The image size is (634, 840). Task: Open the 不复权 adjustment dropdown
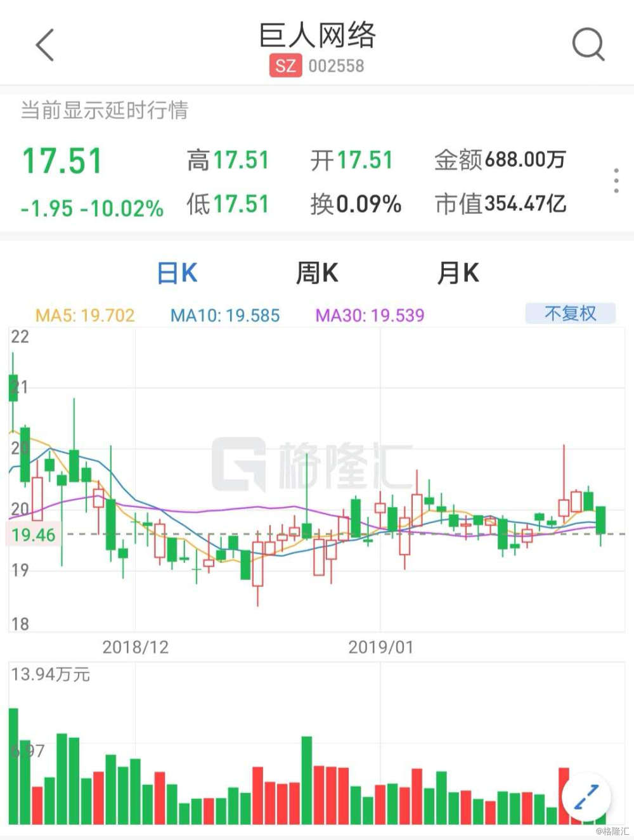(570, 313)
